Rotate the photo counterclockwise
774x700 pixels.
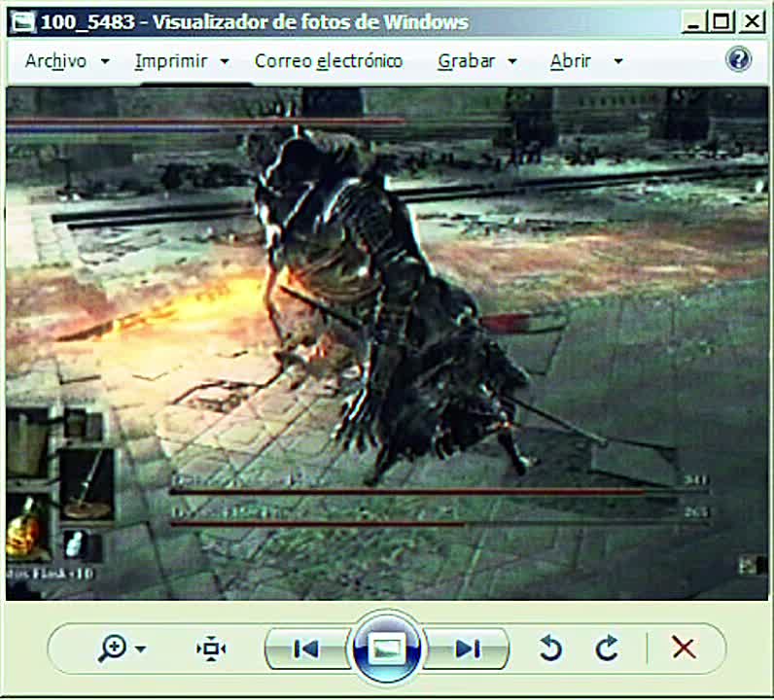[550, 648]
